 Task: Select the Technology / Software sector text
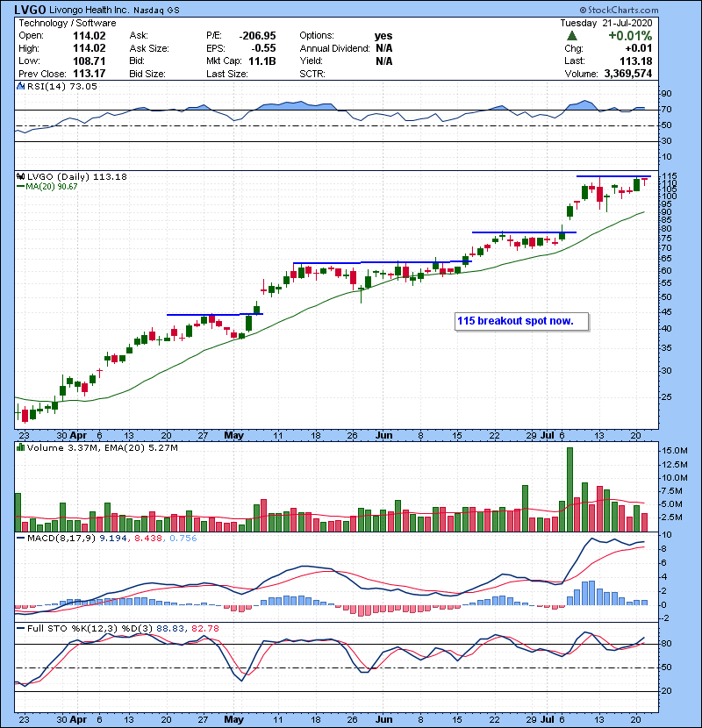click(x=68, y=23)
